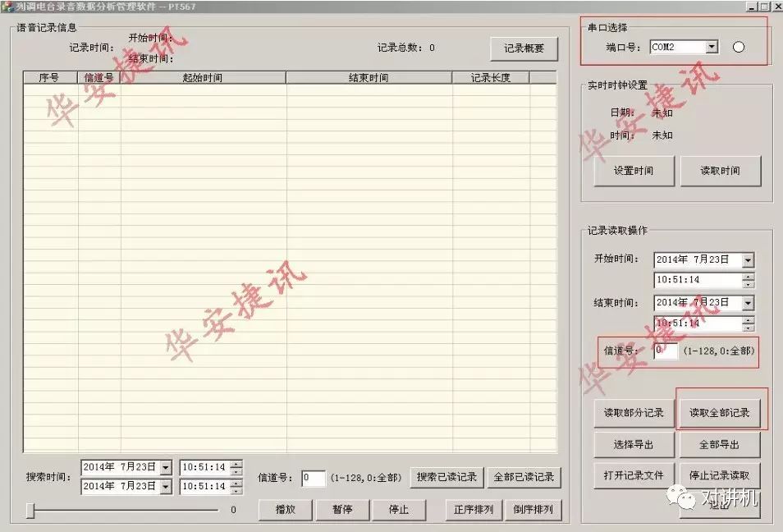The image size is (783, 532).
Task: Click the first 搜索时间 time field showing 10:51:14
Action: [204, 468]
